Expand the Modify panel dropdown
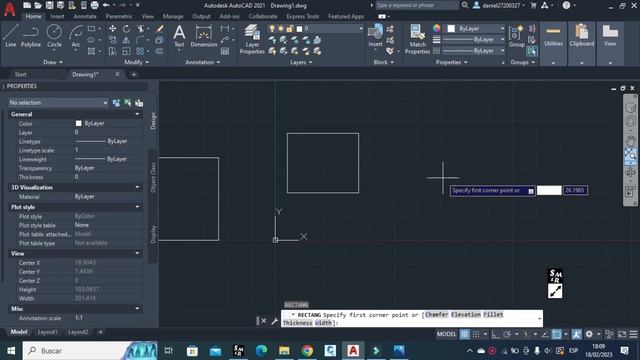Screen dimensions: 640x360 click(x=136, y=62)
